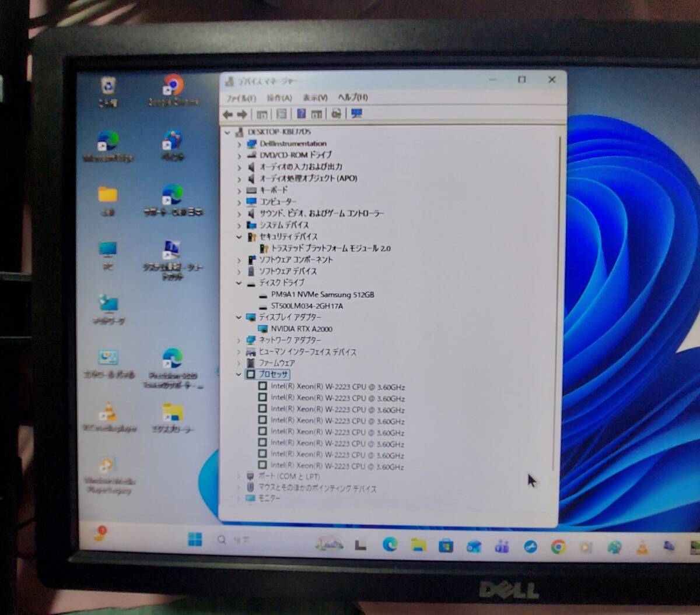Open the Google Chrome desktop shortcut
This screenshot has height=615, width=700.
[x=173, y=90]
